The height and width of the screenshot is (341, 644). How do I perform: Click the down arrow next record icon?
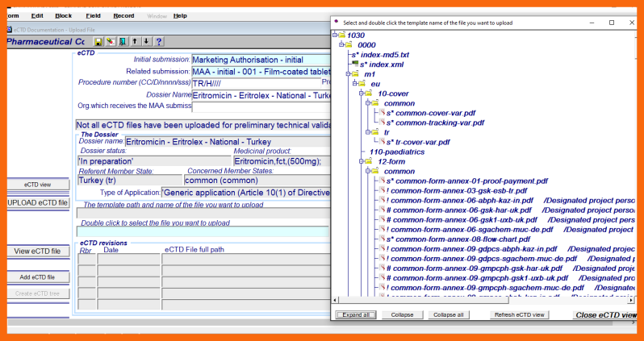(146, 42)
